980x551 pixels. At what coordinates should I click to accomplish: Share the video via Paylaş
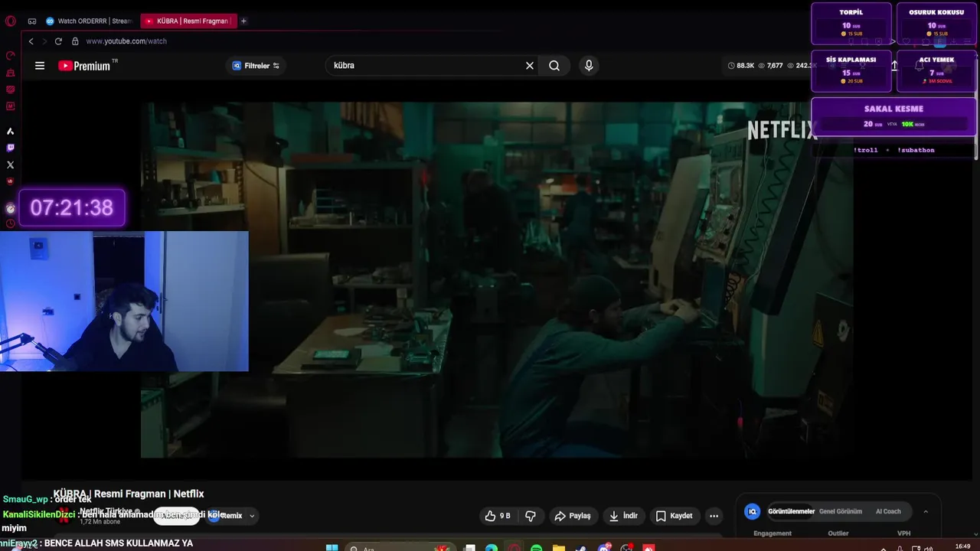click(x=573, y=516)
